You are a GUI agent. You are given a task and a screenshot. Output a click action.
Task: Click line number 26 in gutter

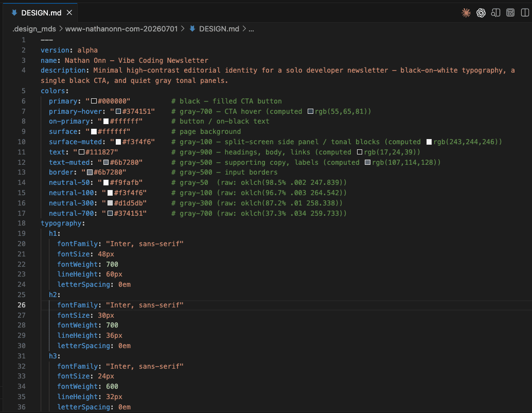[x=22, y=305]
